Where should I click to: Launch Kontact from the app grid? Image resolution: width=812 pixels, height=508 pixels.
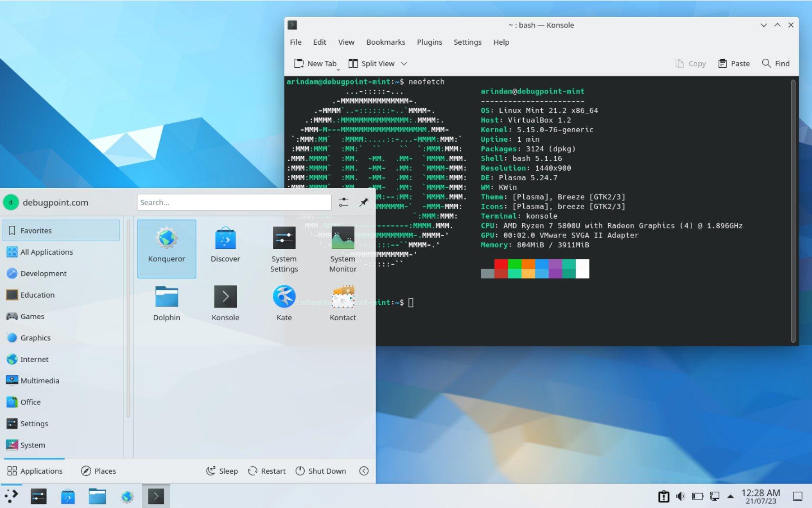point(343,303)
